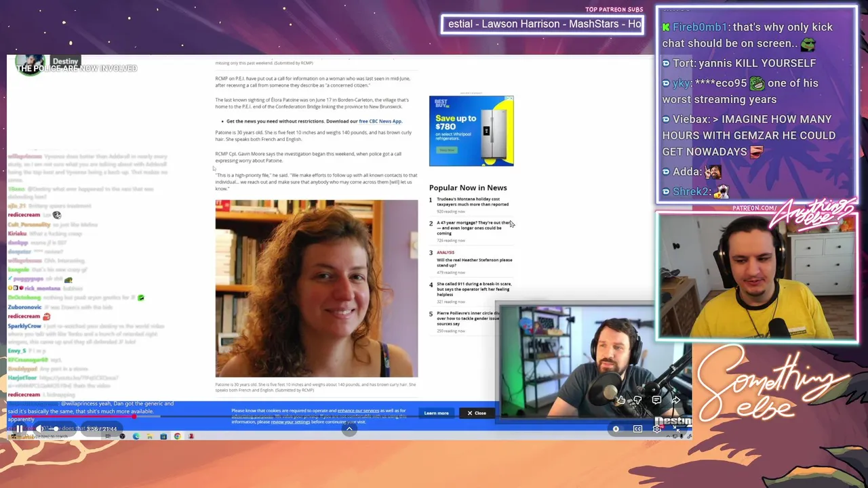Enlarge the Elora Patoine photo

317,288
